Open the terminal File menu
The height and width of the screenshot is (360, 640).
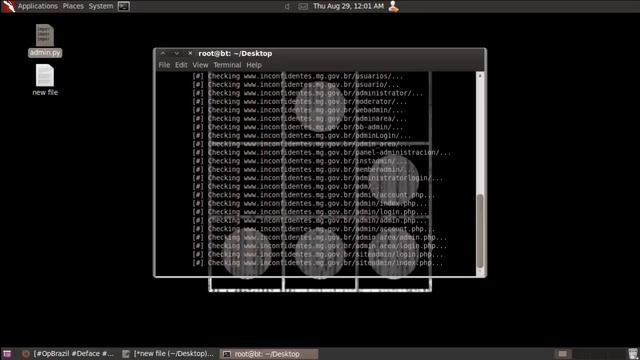tap(164, 65)
